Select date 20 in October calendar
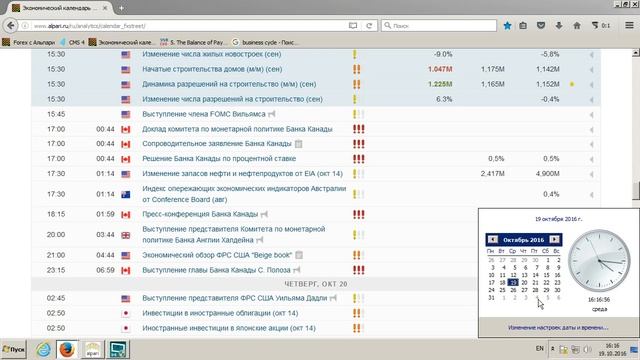 [x=524, y=282]
